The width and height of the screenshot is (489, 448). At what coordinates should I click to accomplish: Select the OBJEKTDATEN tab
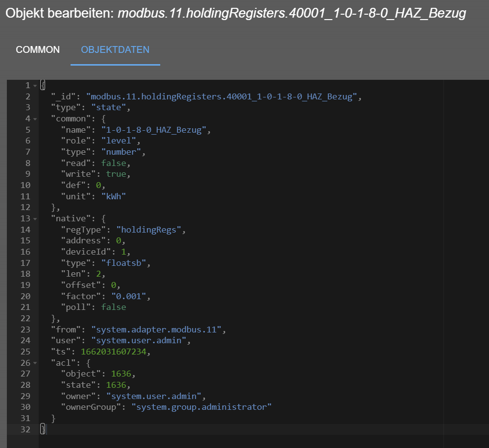click(115, 50)
